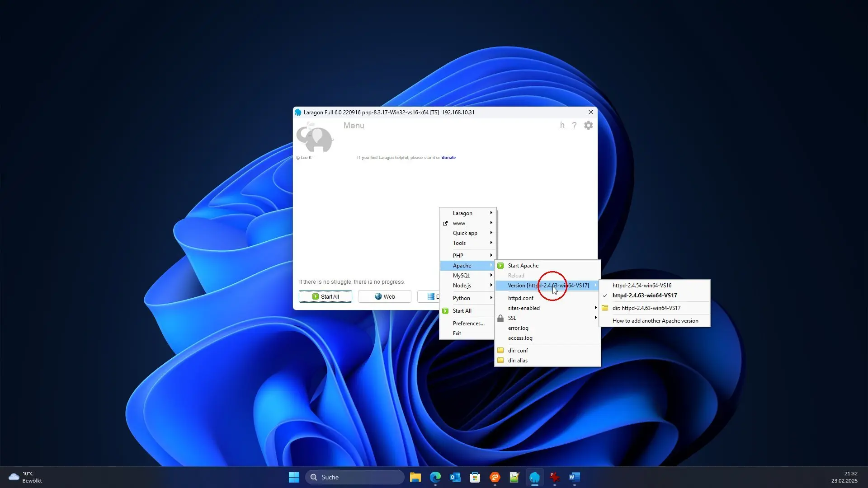Screen dimensions: 868x488
Task: Expand the PHP submenu
Action: [468, 256]
